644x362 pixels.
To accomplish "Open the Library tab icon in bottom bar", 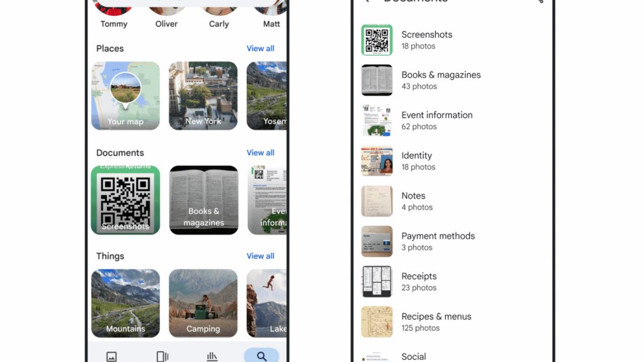I will [211, 357].
